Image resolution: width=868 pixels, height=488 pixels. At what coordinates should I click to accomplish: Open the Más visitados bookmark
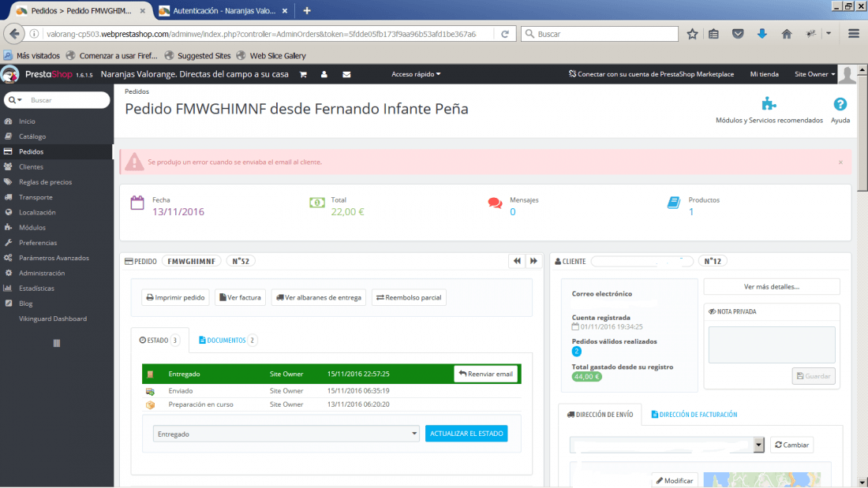32,55
